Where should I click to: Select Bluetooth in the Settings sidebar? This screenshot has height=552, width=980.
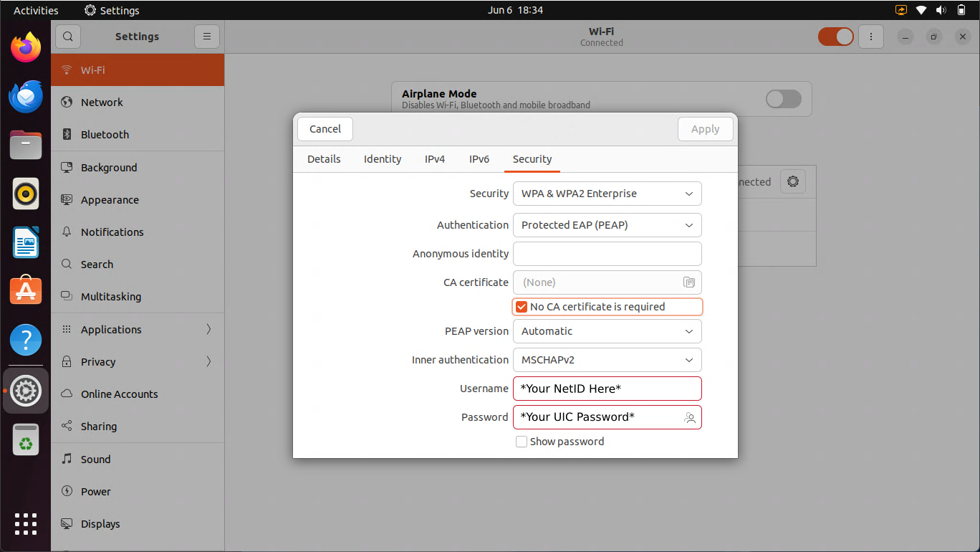pos(138,135)
